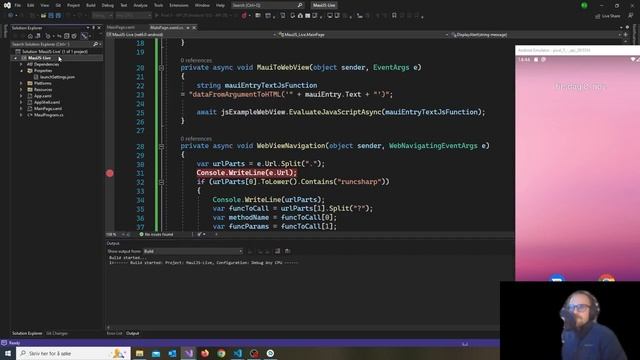This screenshot has height=360, width=640.
Task: Select MainPage.xaml in Solution Explorer
Action: pos(48,109)
